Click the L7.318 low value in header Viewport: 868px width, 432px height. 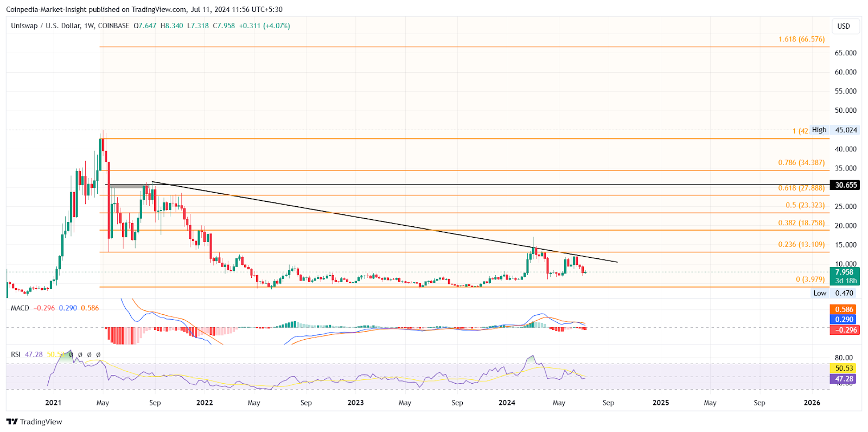pos(198,26)
